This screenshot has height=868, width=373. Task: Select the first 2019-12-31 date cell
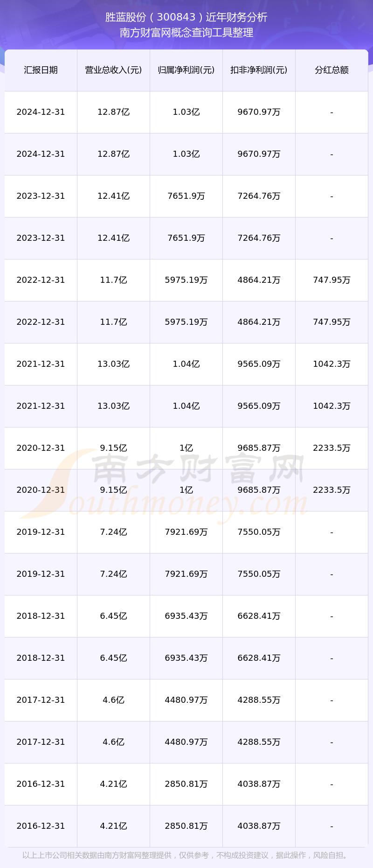pyautogui.click(x=41, y=532)
